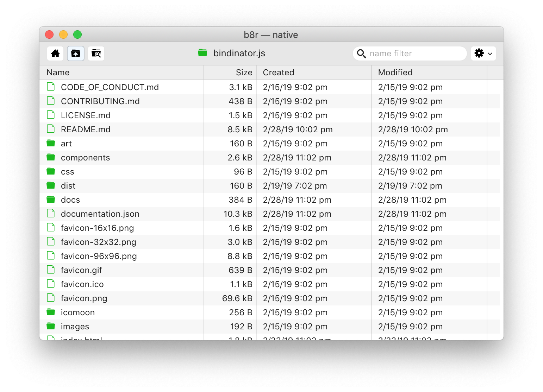Screen dimensions: 543x392
Task: Click the css folder icon
Action: [51, 171]
